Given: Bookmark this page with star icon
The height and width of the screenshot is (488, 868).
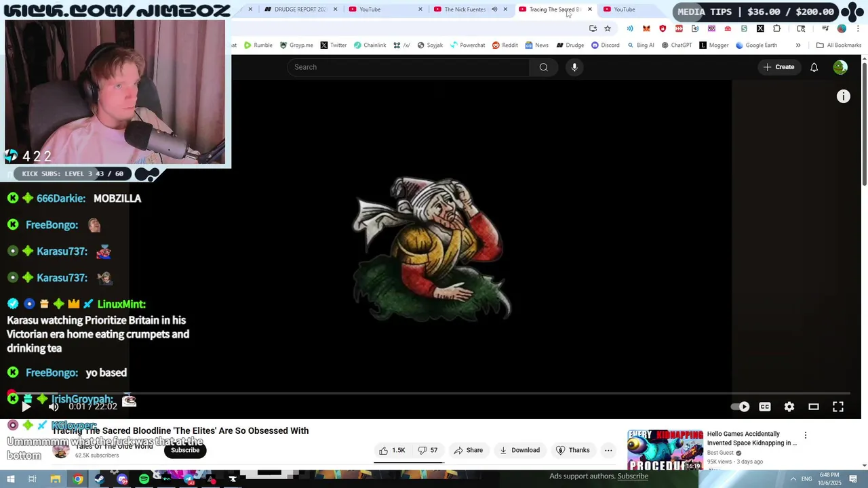Looking at the screenshot, I should click(x=608, y=28).
